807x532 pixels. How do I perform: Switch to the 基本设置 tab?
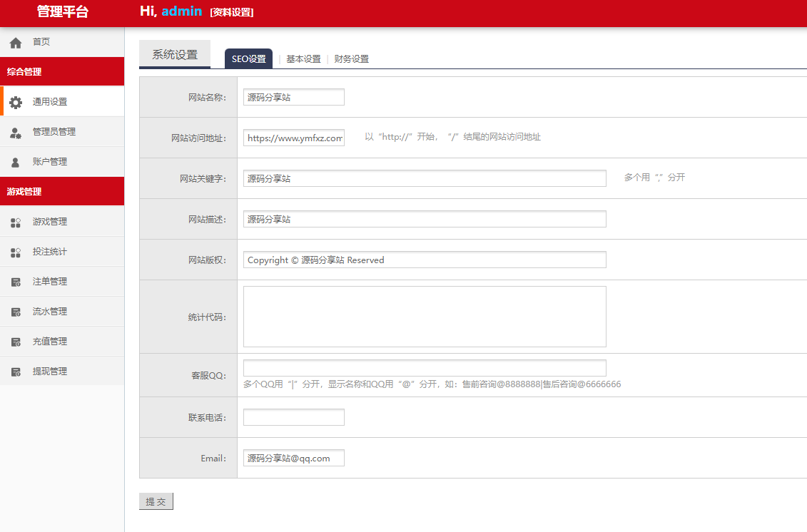(x=303, y=59)
